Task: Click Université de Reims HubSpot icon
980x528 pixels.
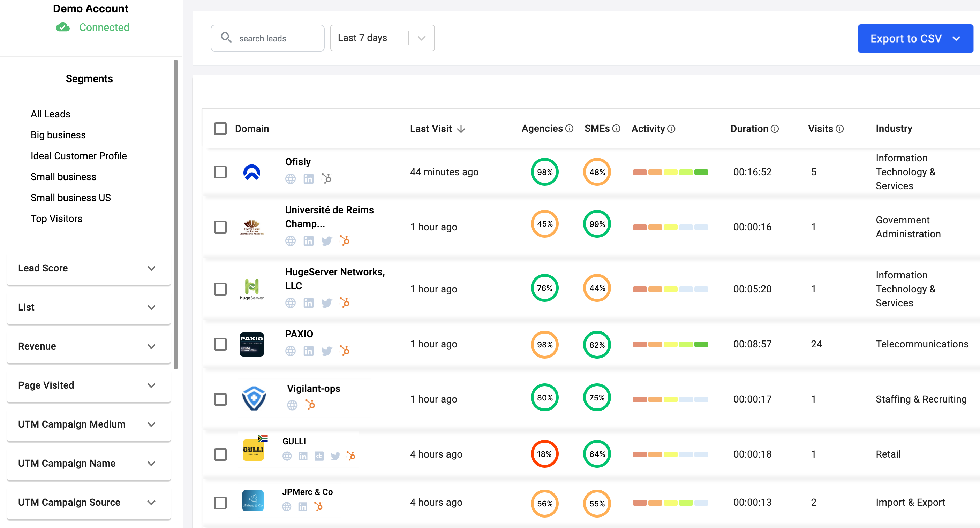Action: [344, 240]
